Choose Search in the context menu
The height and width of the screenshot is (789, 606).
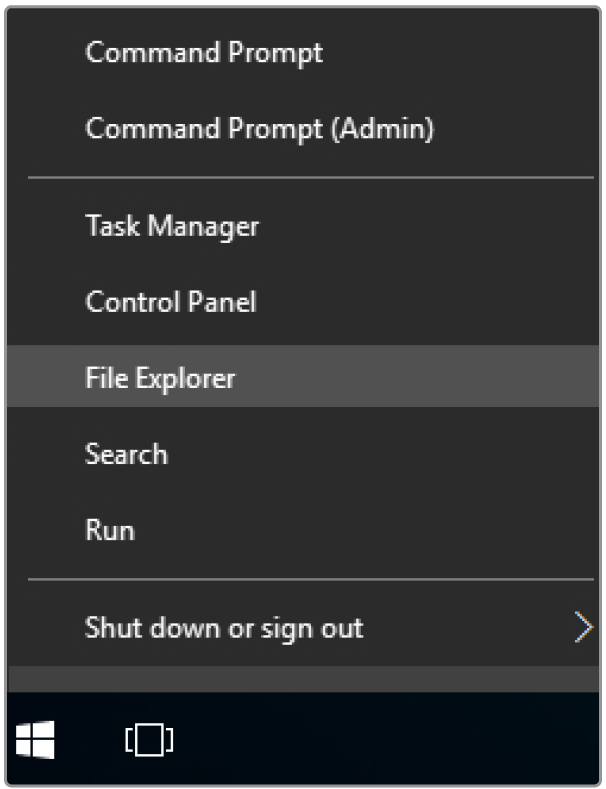click(126, 454)
